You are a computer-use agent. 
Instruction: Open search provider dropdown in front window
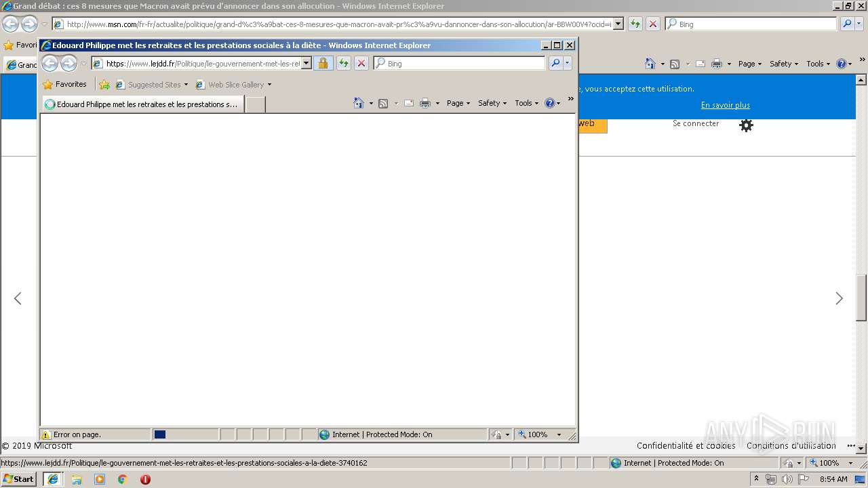[x=568, y=63]
